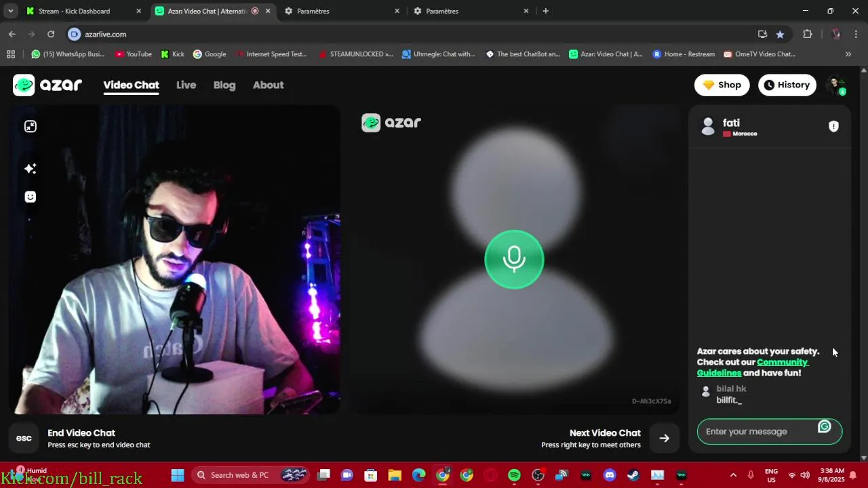
Task: Click the green send icon in message box
Action: [x=825, y=426]
